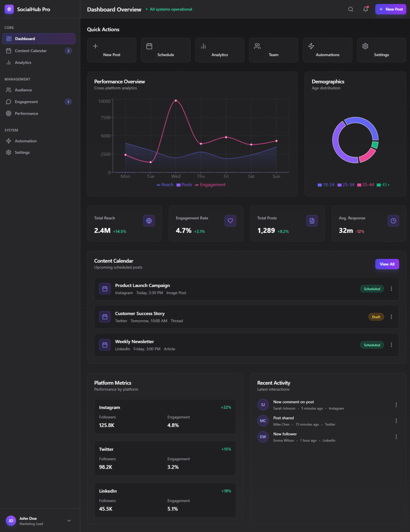Open options for New comment on post

pyautogui.click(x=396, y=405)
